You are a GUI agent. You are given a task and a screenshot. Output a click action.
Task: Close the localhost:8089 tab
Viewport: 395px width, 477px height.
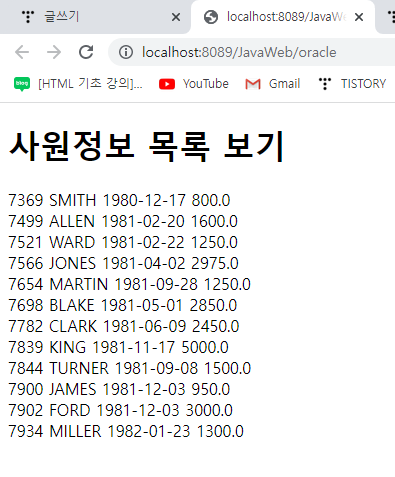359,17
